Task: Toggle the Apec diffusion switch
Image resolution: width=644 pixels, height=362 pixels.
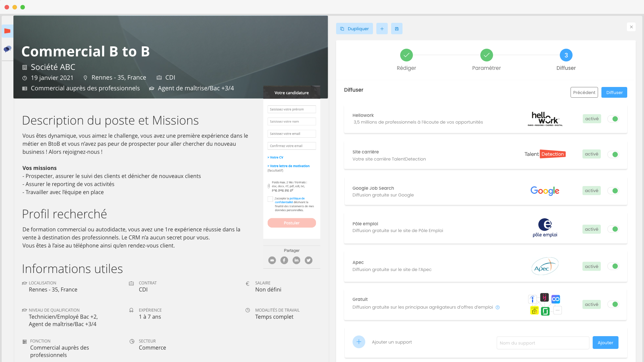Action: [x=613, y=266]
